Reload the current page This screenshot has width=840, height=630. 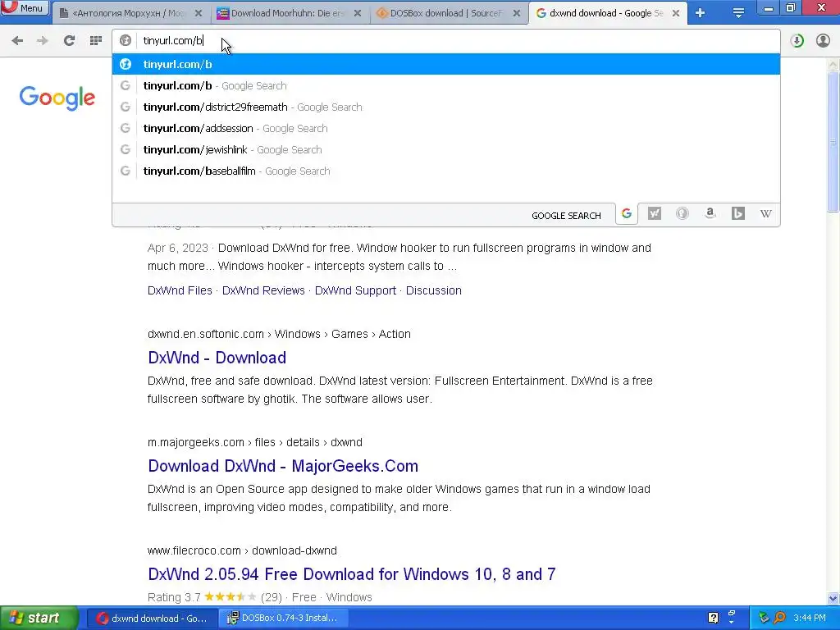click(69, 40)
